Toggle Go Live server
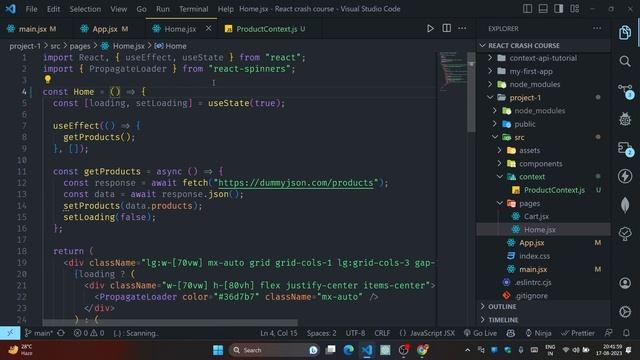The width and height of the screenshot is (640, 360). click(480, 333)
